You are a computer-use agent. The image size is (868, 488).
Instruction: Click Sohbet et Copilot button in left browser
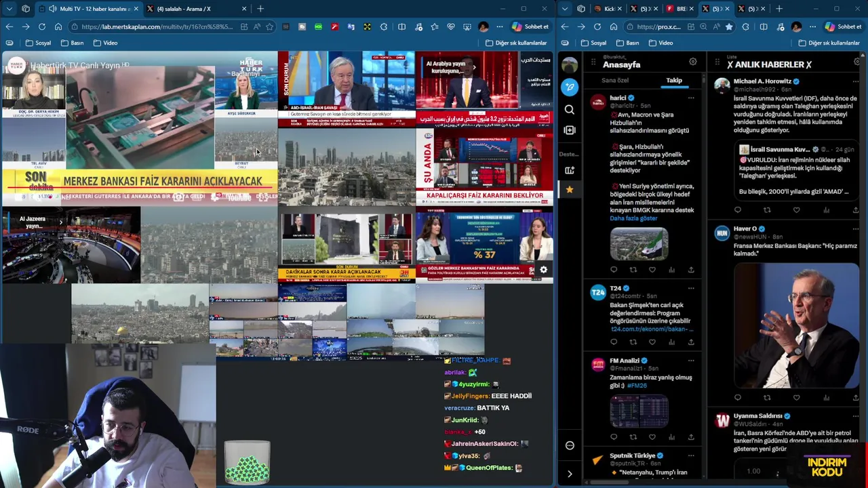(530, 26)
